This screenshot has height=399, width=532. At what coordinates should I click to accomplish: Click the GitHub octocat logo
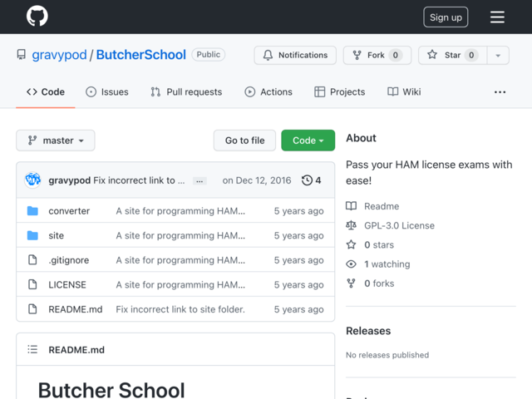37,16
